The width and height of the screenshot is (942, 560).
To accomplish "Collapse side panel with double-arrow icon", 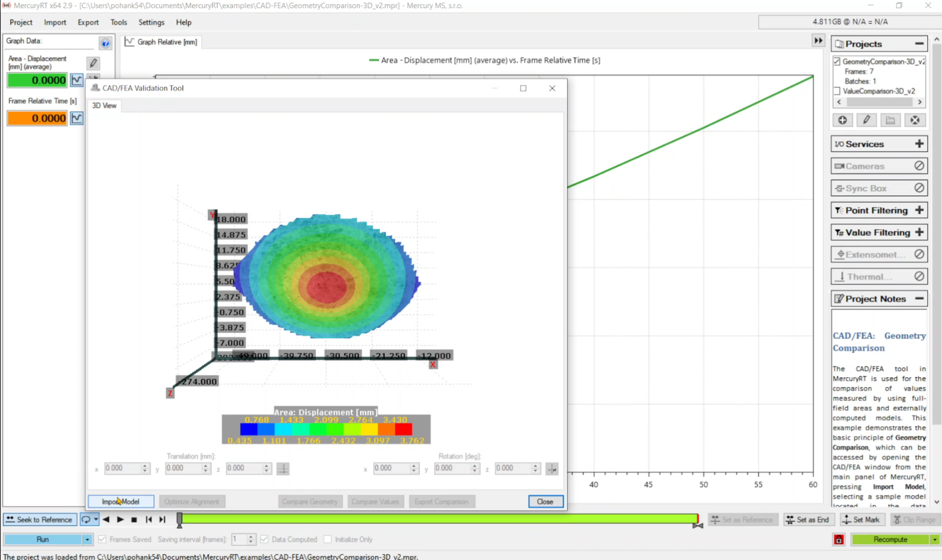I will tap(818, 41).
